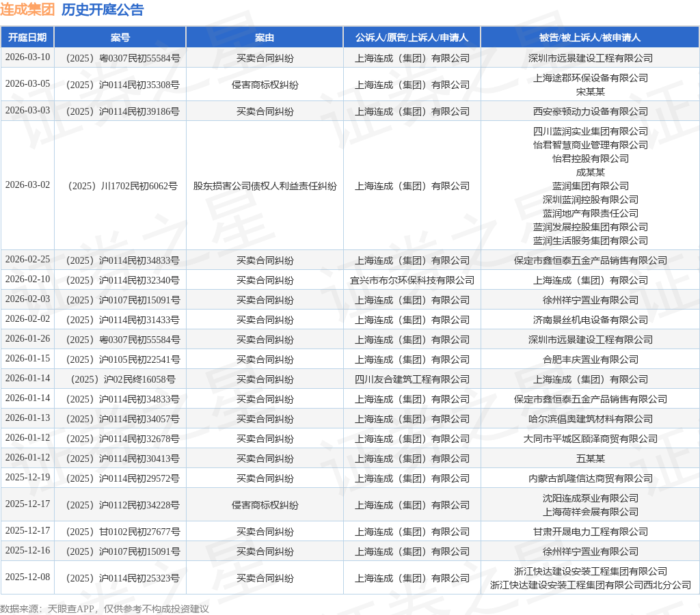Click defendant 怡君智慧商业管理有限公司
Image resolution: width=700 pixels, height=615 pixels.
(x=590, y=145)
